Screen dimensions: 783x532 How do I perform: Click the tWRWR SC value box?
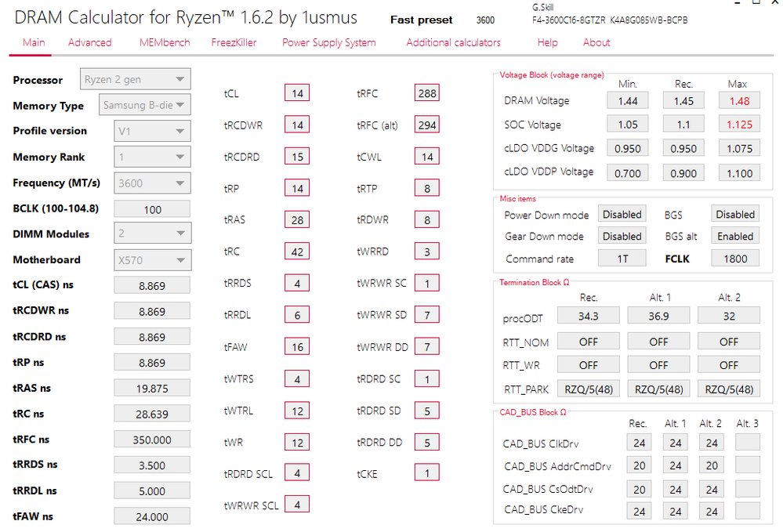pos(427,284)
